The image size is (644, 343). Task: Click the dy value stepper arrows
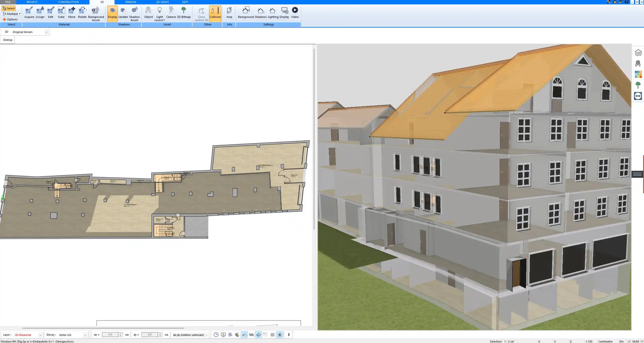tap(160, 335)
